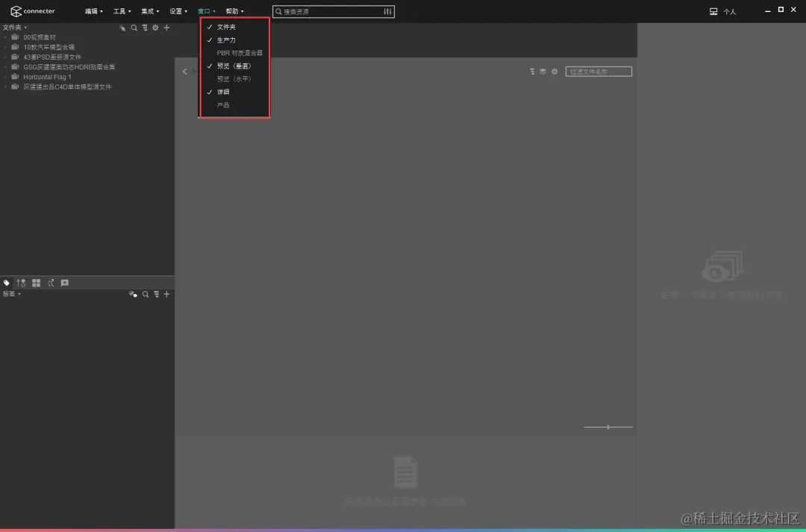Select the 43套PSD画册源文件 folder row
Image resolution: width=806 pixels, height=532 pixels.
point(87,57)
